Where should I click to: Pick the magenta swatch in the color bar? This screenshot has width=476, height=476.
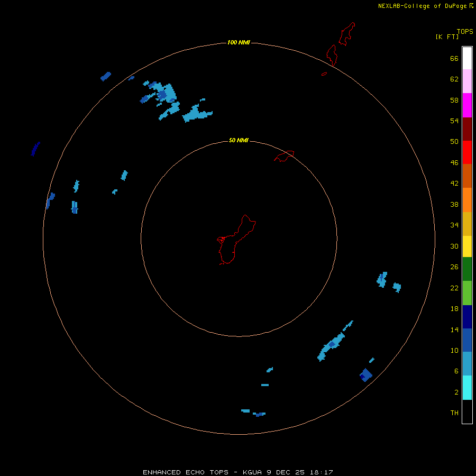tap(467, 105)
